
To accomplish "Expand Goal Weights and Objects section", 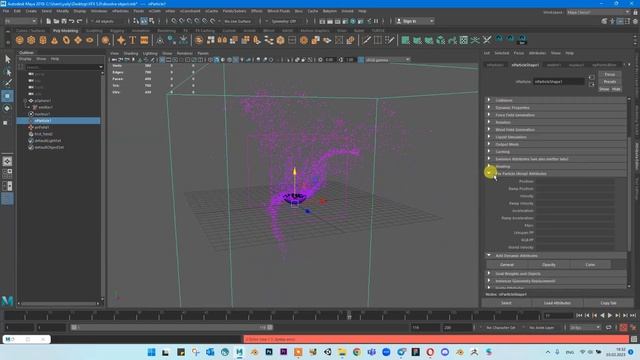I will tap(557, 273).
